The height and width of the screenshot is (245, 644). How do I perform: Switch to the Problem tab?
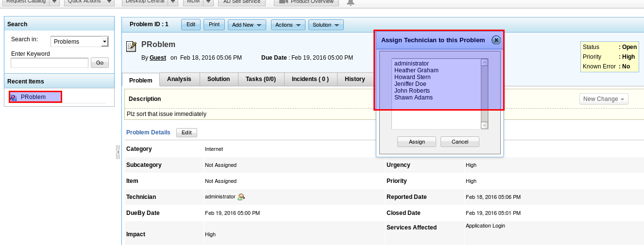click(x=141, y=80)
